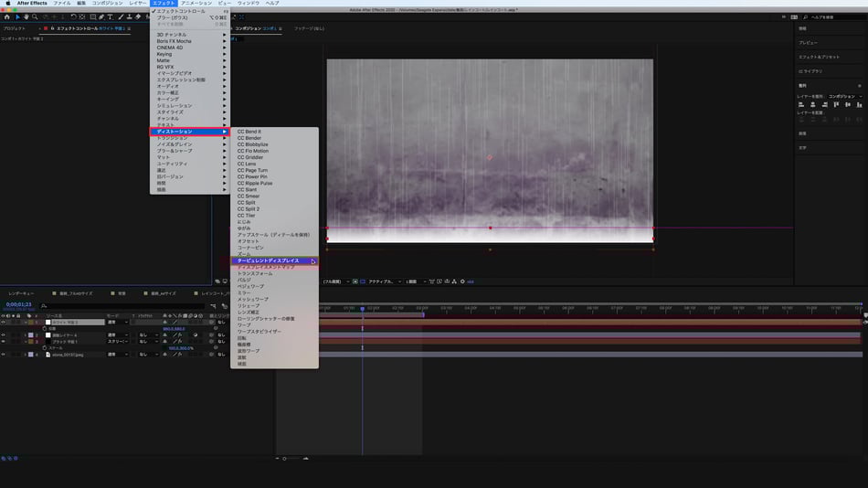Click the align left icon in align panel
This screenshot has width=868, height=488.
(x=801, y=106)
